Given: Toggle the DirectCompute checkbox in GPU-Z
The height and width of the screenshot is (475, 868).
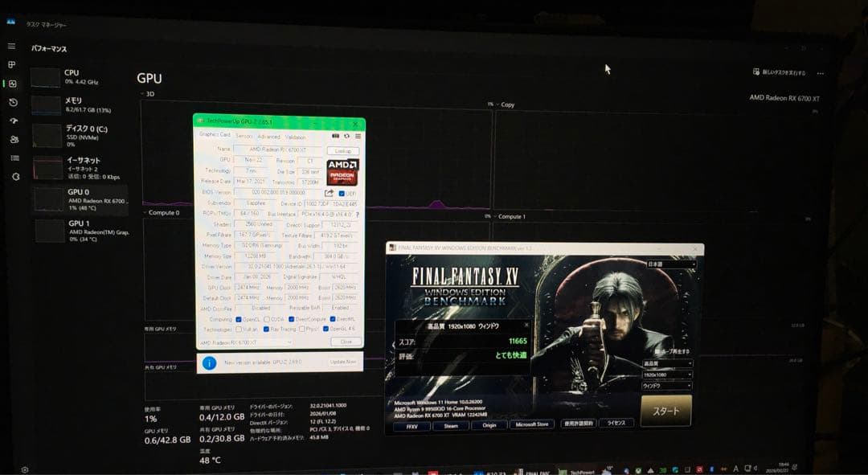Looking at the screenshot, I should point(291,319).
